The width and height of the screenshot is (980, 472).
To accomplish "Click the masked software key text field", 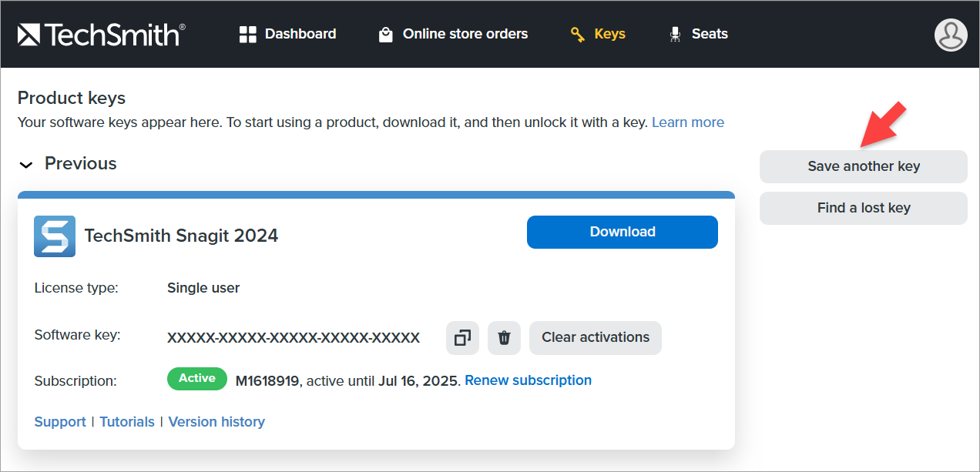I will (293, 337).
